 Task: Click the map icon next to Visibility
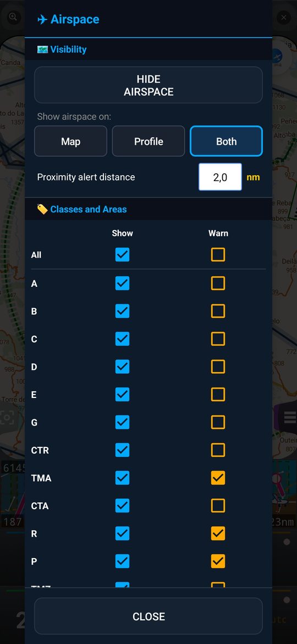pyautogui.click(x=42, y=50)
